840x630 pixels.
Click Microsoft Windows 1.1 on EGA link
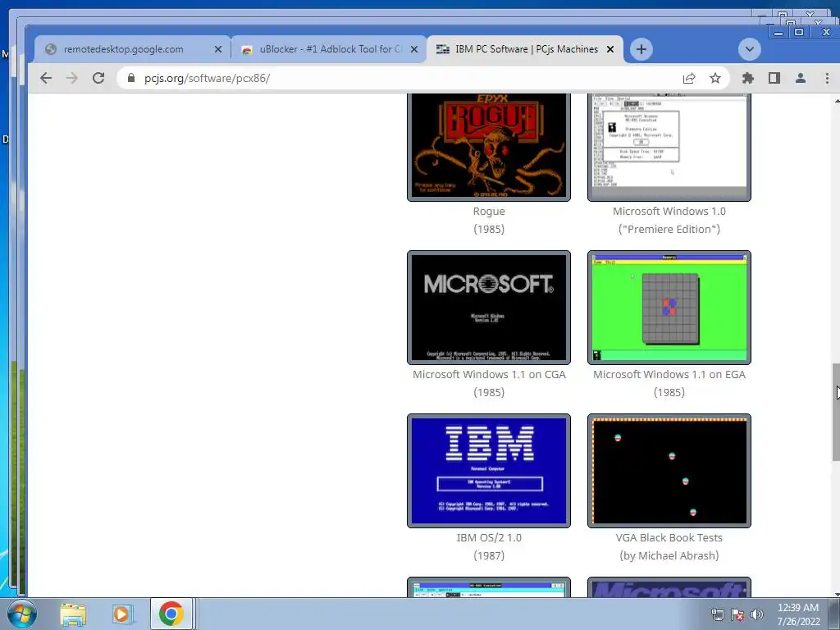click(x=669, y=374)
